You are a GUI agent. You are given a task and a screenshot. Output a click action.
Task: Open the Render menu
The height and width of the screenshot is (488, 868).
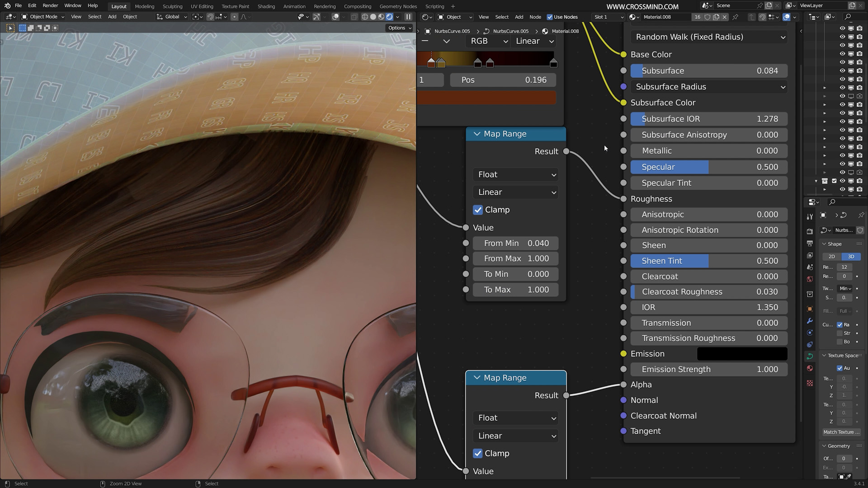click(x=50, y=5)
